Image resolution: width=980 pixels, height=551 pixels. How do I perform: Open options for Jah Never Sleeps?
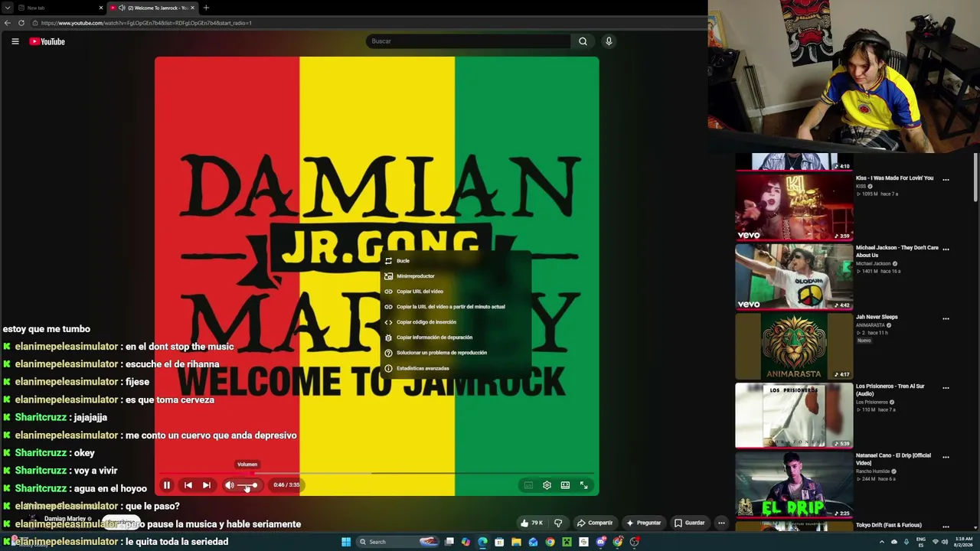coord(946,318)
